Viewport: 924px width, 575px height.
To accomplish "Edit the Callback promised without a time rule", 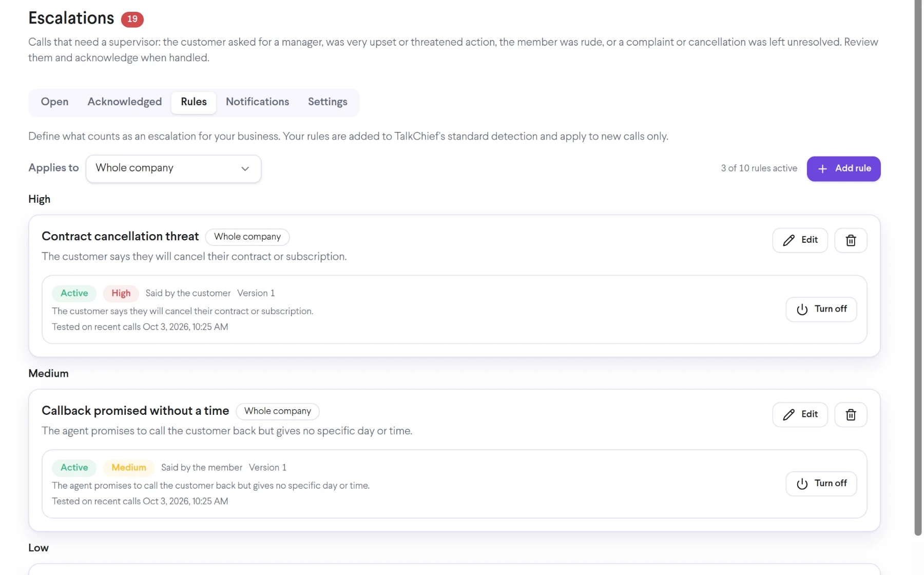I will pos(800,415).
